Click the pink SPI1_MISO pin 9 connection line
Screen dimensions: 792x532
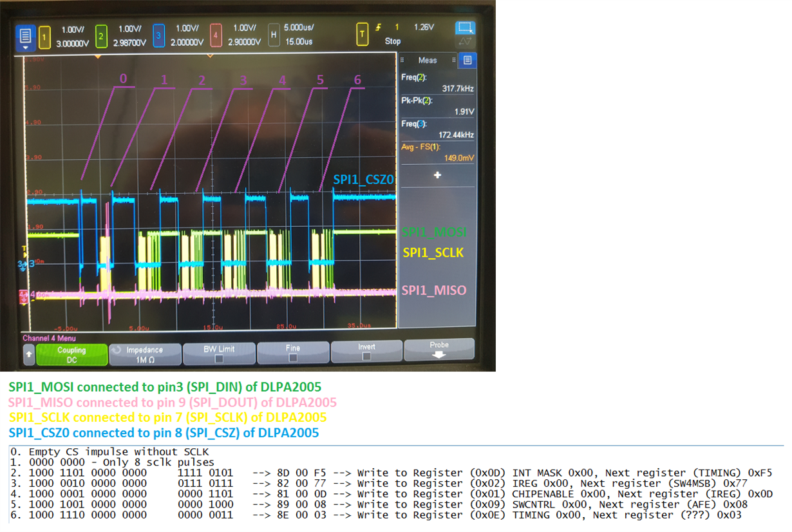tap(173, 403)
